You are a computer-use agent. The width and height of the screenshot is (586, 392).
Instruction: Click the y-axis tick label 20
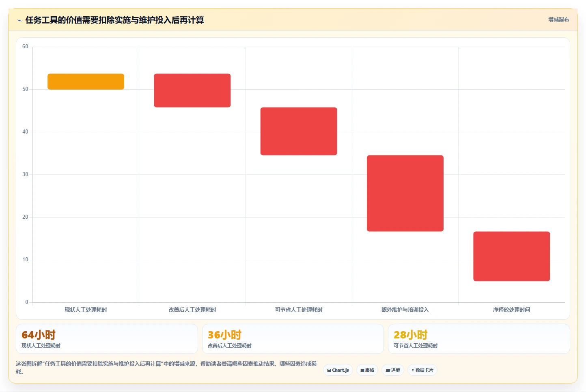pos(25,217)
